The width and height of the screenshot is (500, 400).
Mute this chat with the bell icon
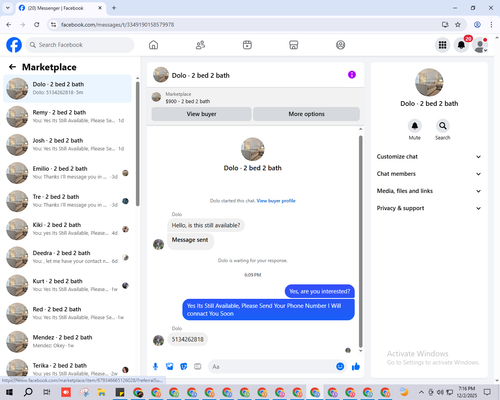415,126
